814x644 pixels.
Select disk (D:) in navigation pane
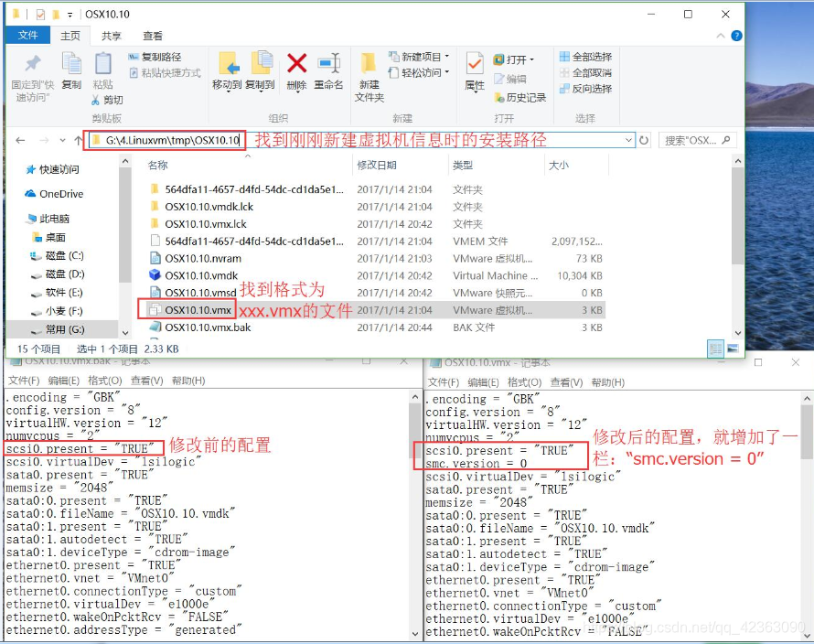pyautogui.click(x=58, y=274)
